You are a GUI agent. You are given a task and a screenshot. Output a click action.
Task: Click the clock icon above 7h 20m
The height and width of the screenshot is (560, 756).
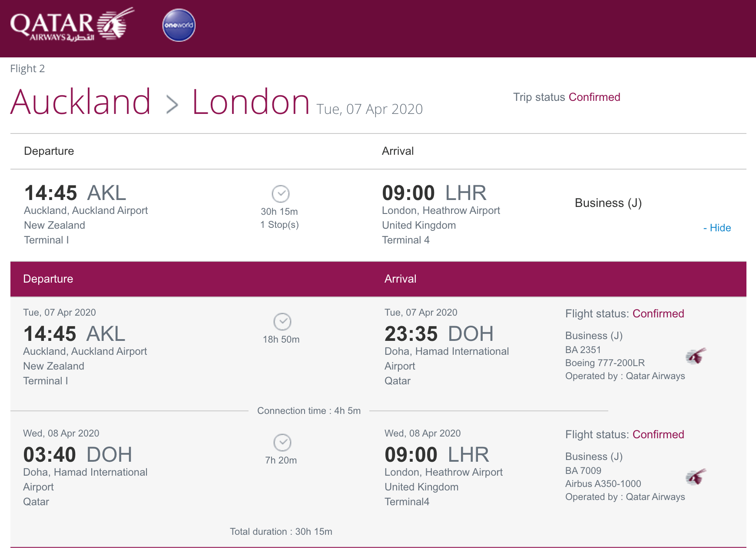click(282, 443)
